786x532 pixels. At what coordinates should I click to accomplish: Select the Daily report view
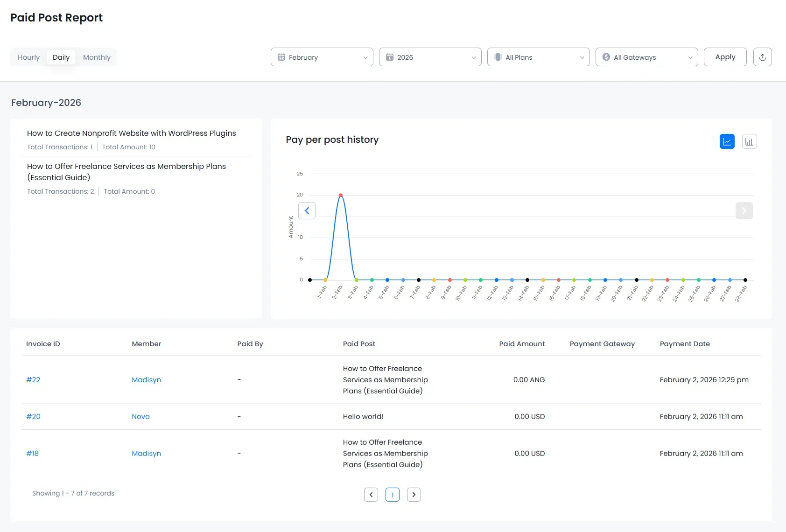[61, 57]
